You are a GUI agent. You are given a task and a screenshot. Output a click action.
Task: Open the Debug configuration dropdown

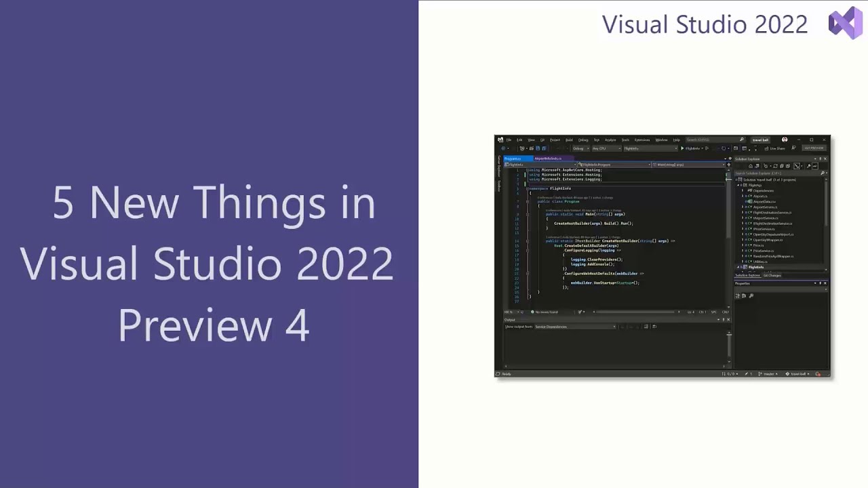[580, 148]
